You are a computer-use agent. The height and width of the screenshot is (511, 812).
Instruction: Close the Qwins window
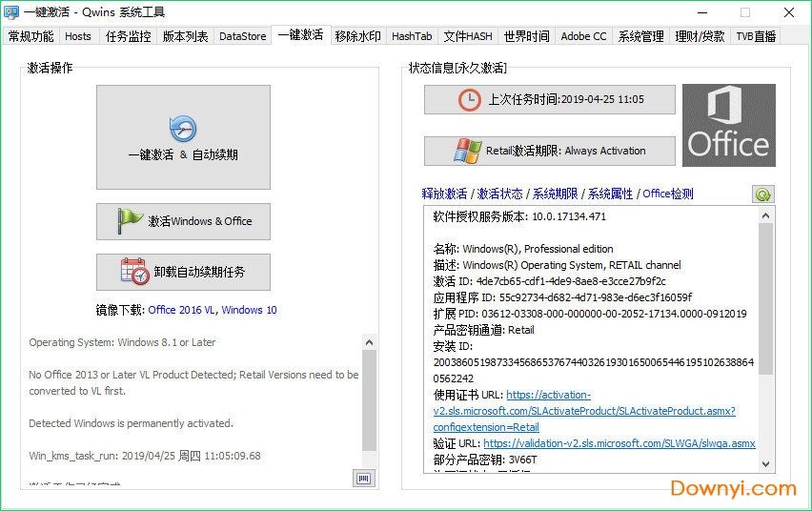789,12
